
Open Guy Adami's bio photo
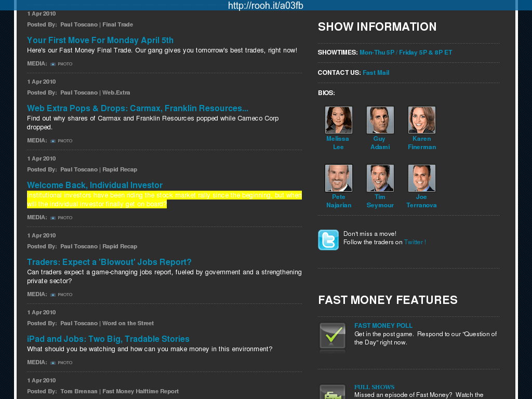click(380, 120)
